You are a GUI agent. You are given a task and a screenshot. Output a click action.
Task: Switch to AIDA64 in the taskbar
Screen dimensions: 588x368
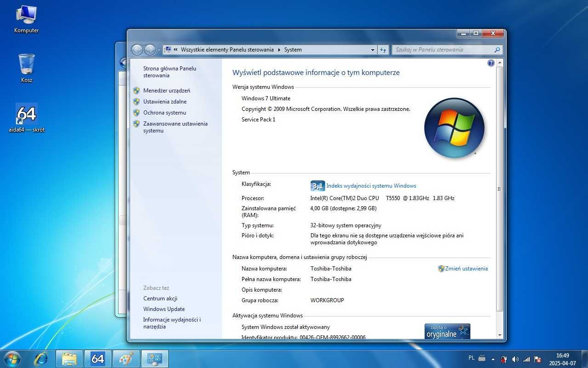(x=97, y=359)
